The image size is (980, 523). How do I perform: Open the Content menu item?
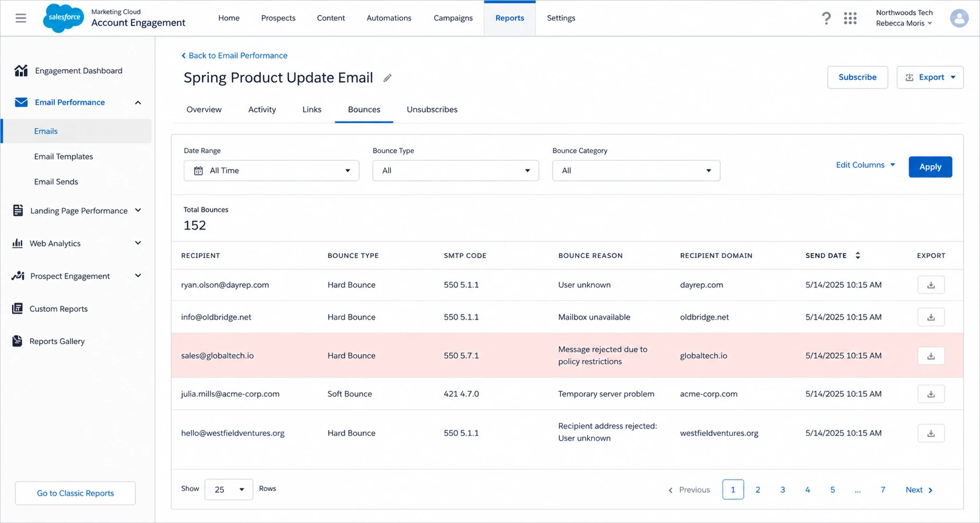click(x=331, y=18)
